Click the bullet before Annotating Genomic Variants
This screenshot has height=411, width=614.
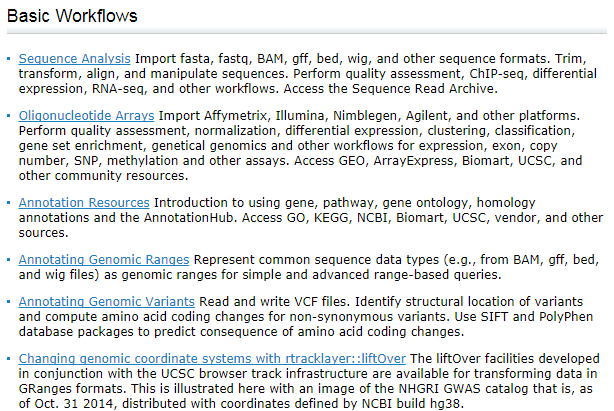[x=9, y=302]
